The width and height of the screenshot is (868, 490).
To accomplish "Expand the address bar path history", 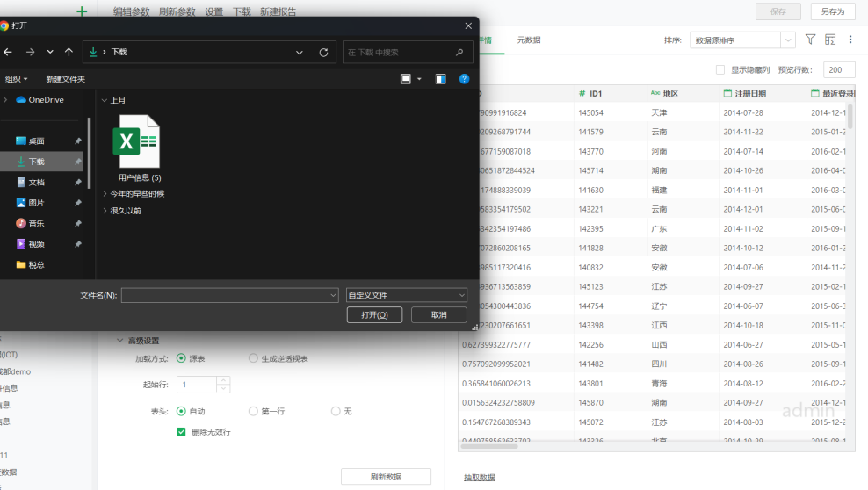I will (300, 53).
